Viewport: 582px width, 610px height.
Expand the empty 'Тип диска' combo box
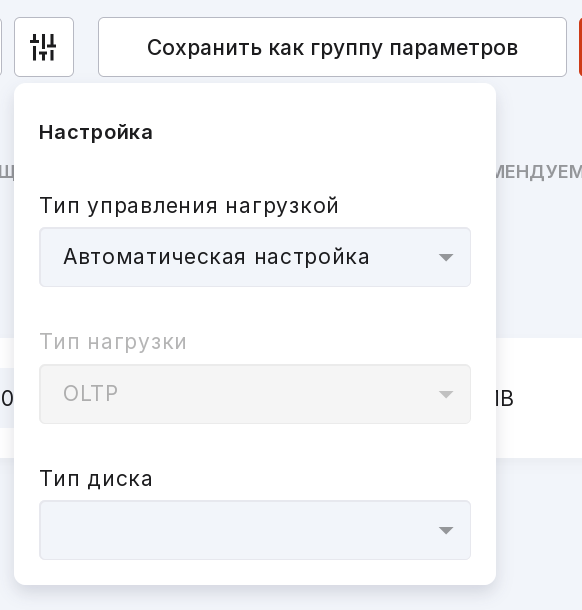pyautogui.click(x=255, y=530)
